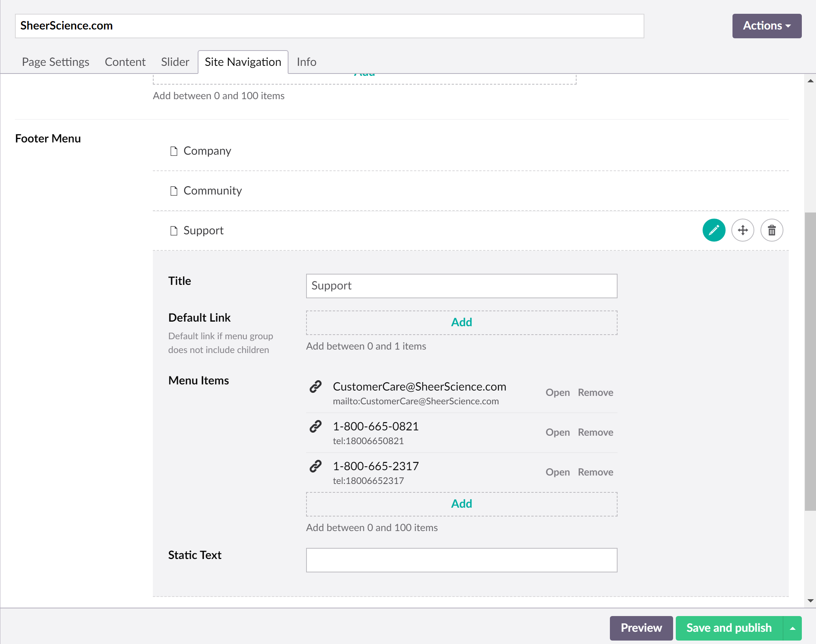Click the scrollbar down arrow
This screenshot has width=816, height=644.
click(x=810, y=601)
